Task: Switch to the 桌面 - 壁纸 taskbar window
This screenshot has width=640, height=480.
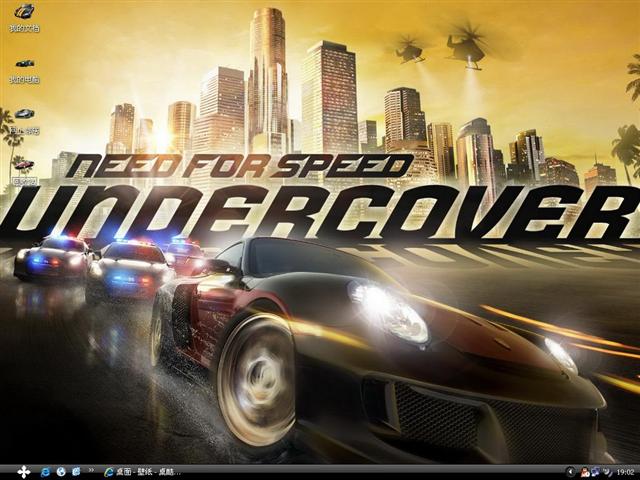Action: [x=143, y=472]
